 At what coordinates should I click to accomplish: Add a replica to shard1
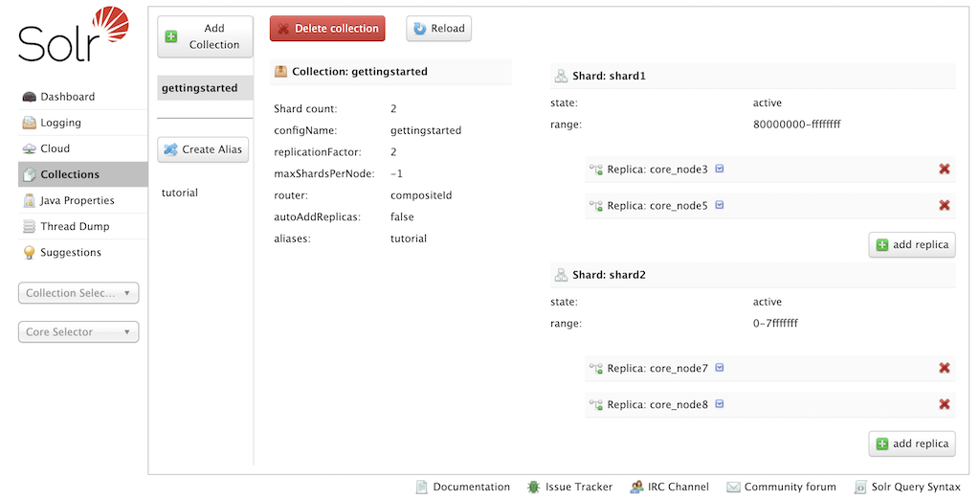pos(911,244)
